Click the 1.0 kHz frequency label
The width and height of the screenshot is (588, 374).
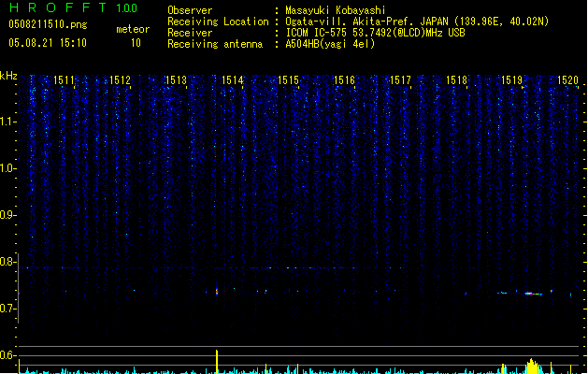point(7,168)
